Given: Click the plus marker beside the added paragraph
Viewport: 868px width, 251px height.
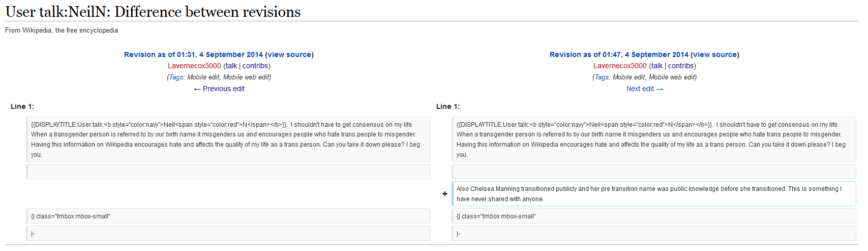Looking at the screenshot, I should point(445,194).
